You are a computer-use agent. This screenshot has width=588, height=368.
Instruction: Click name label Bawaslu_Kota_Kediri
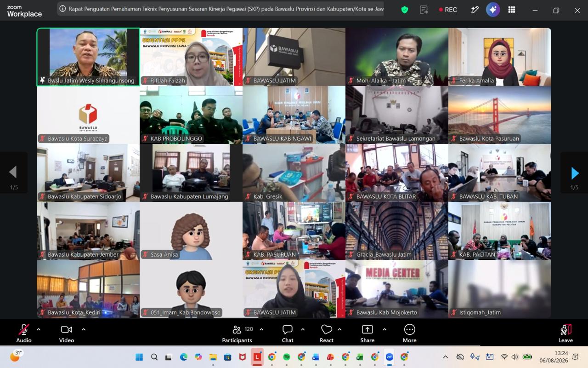click(x=75, y=312)
